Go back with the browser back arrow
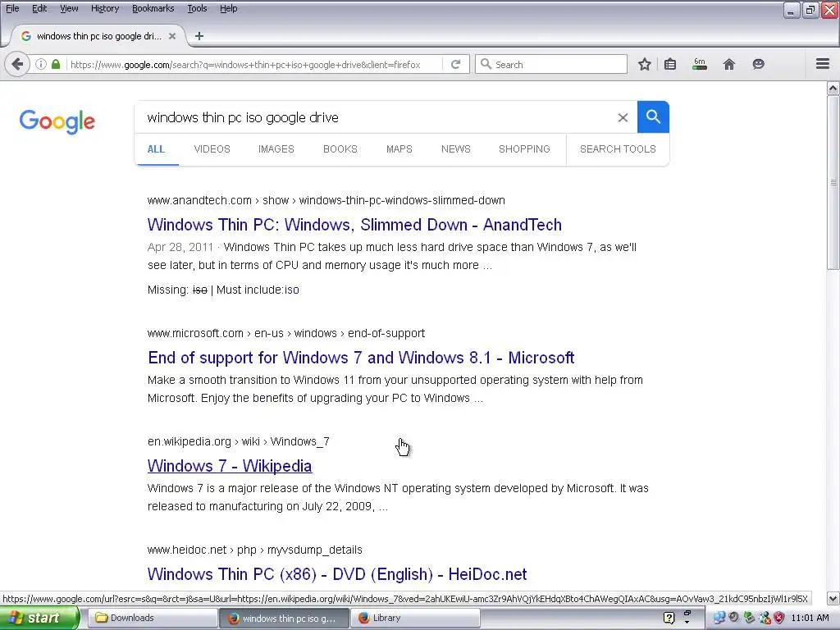840x630 pixels. point(17,64)
